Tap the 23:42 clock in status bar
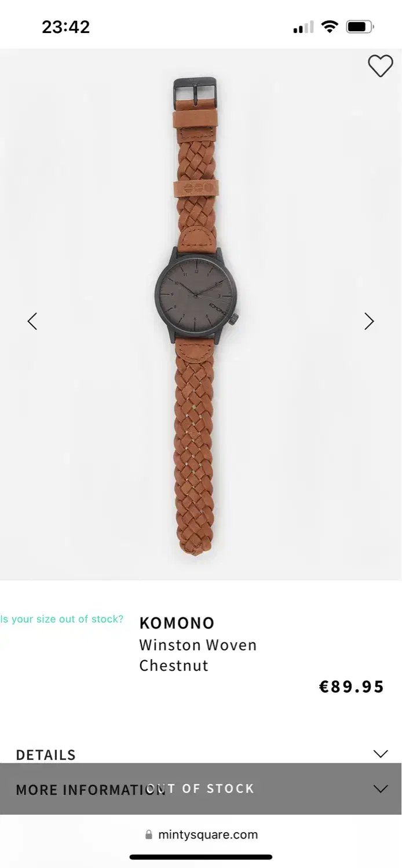This screenshot has height=868, width=402. pos(66,27)
